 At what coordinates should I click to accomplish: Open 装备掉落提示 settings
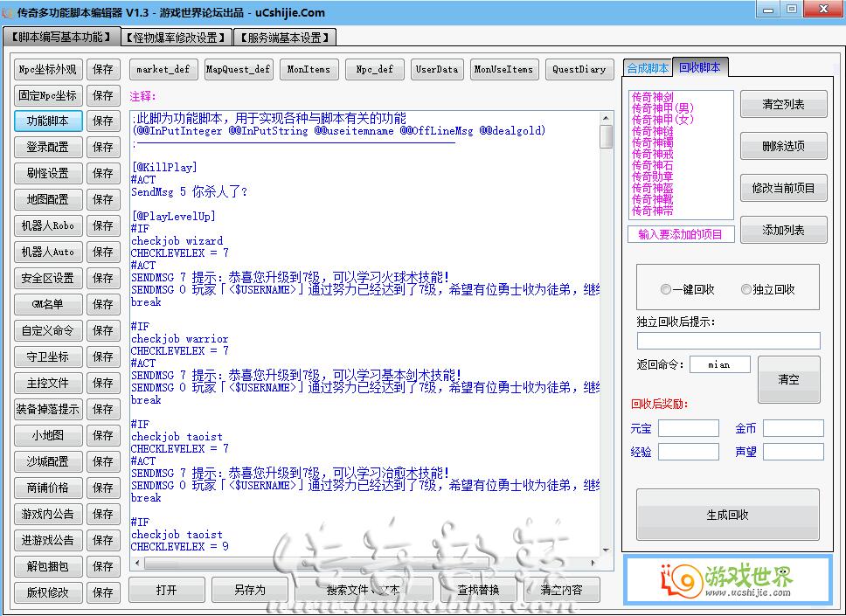tap(48, 409)
